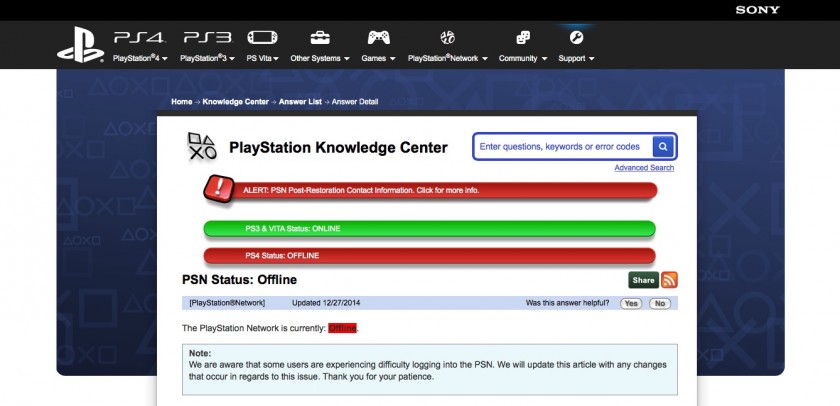This screenshot has width=840, height=406.
Task: Click the Updated 12/27/2014 text
Action: click(x=326, y=303)
